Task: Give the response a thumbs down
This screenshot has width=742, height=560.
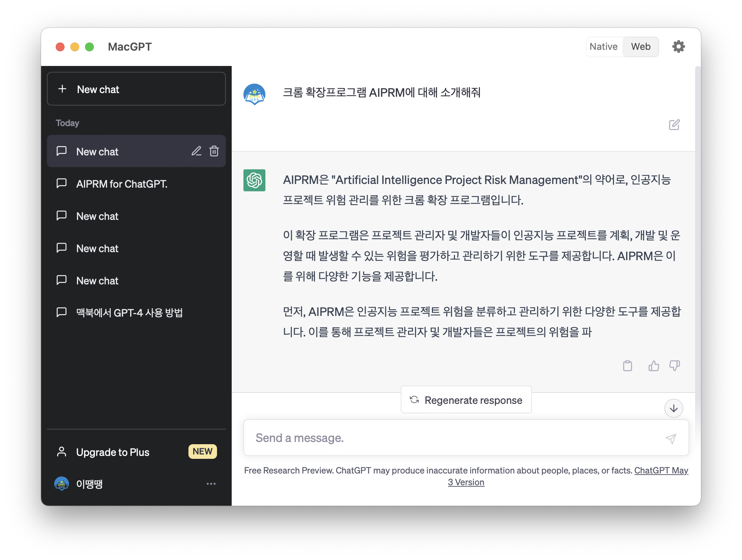Action: click(675, 366)
